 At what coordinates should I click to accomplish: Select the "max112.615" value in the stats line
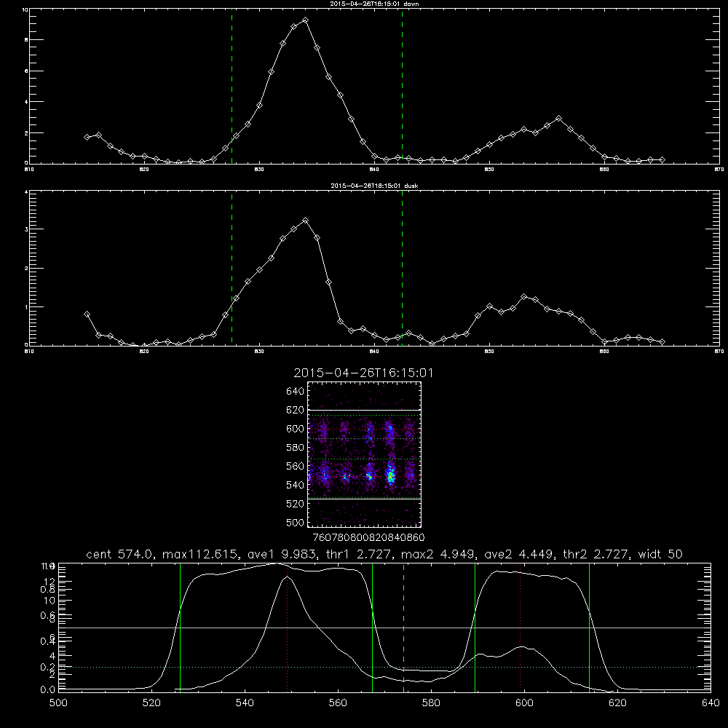coord(200,554)
